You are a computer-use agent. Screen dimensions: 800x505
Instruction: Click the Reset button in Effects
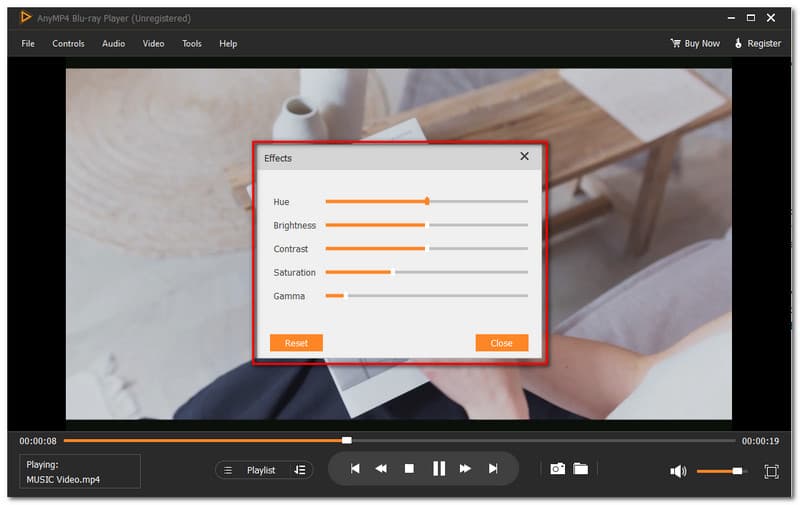point(296,343)
